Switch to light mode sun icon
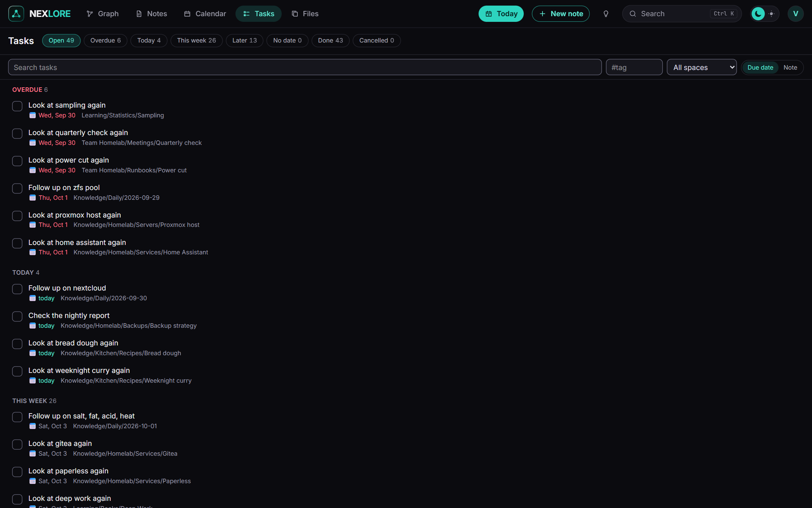 pyautogui.click(x=771, y=14)
